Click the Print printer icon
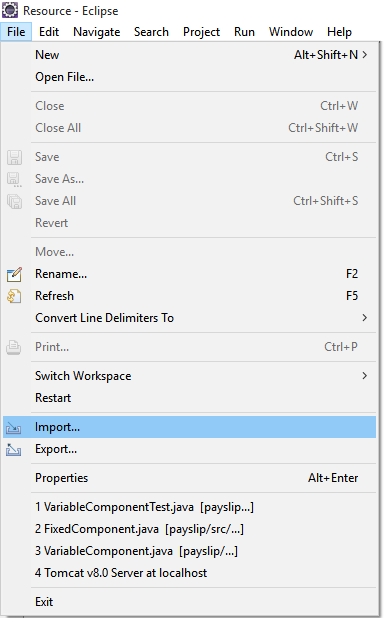The image size is (385, 622). tap(13, 347)
